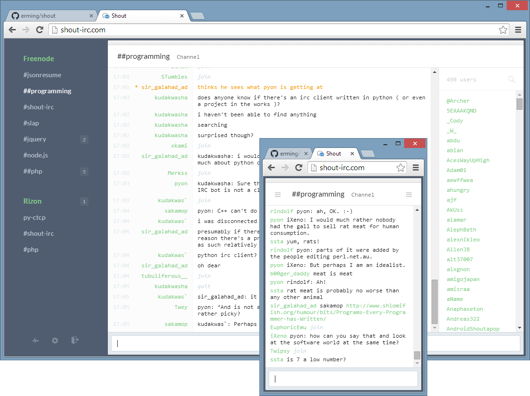Go back in the large browser window
Screen dimensions: 530x396
13,30
